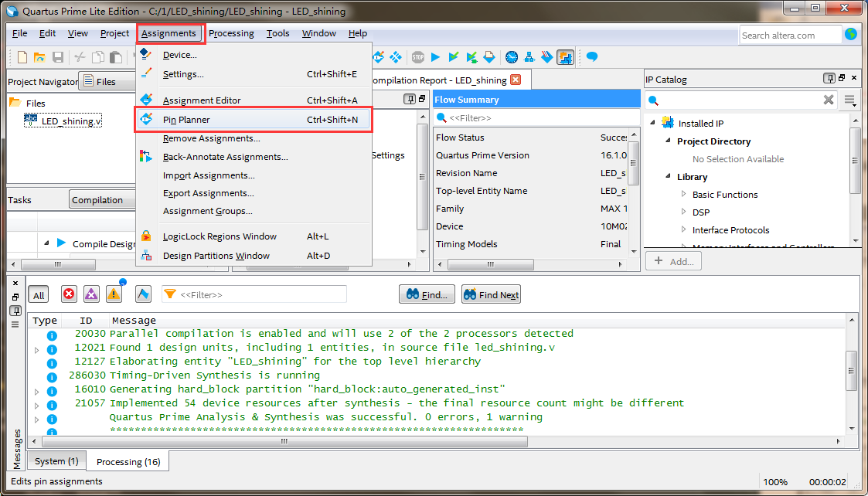Select LED_shining.v in Files tree
The width and height of the screenshot is (868, 496).
pos(63,121)
